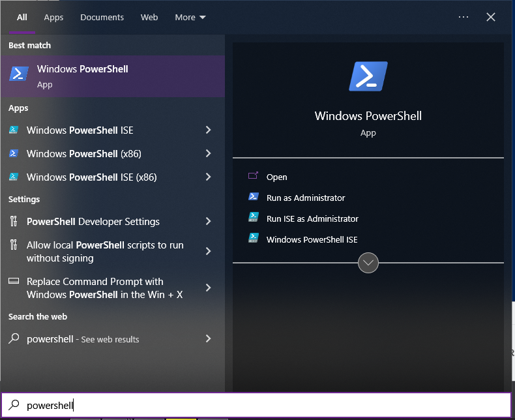Click the large PowerShell logo in preview pane
515x420 pixels.
[368, 76]
